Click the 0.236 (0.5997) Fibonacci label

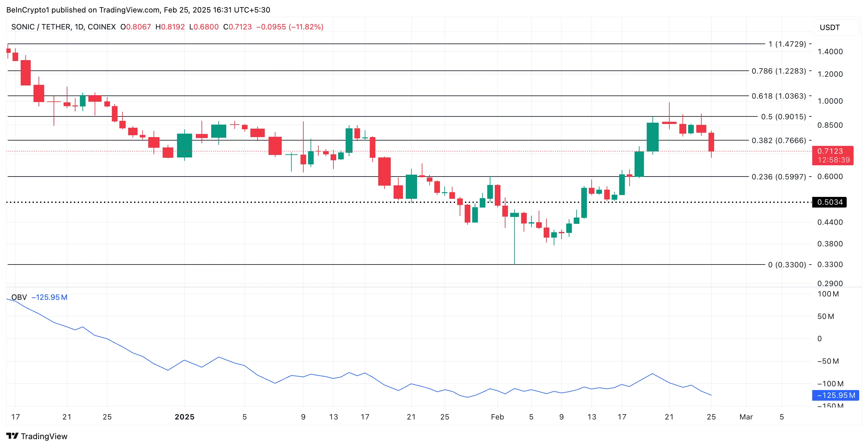[779, 177]
